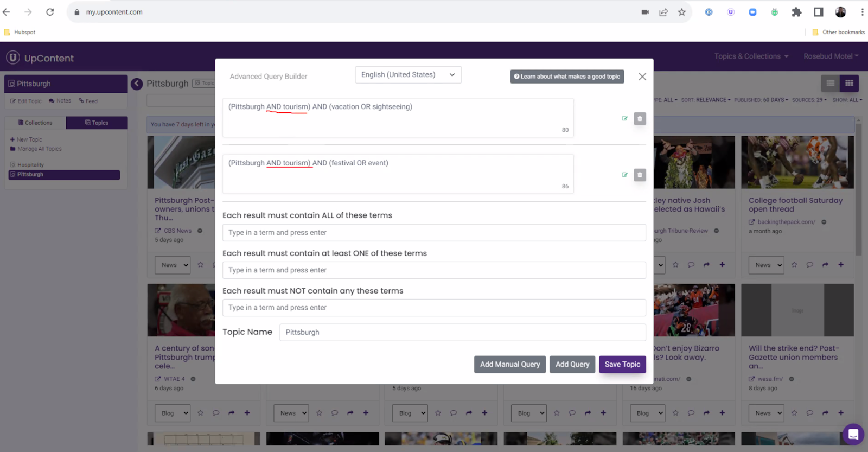Edit the vacation OR sightseeing query
Screen dimensions: 868x452
pyautogui.click(x=624, y=118)
